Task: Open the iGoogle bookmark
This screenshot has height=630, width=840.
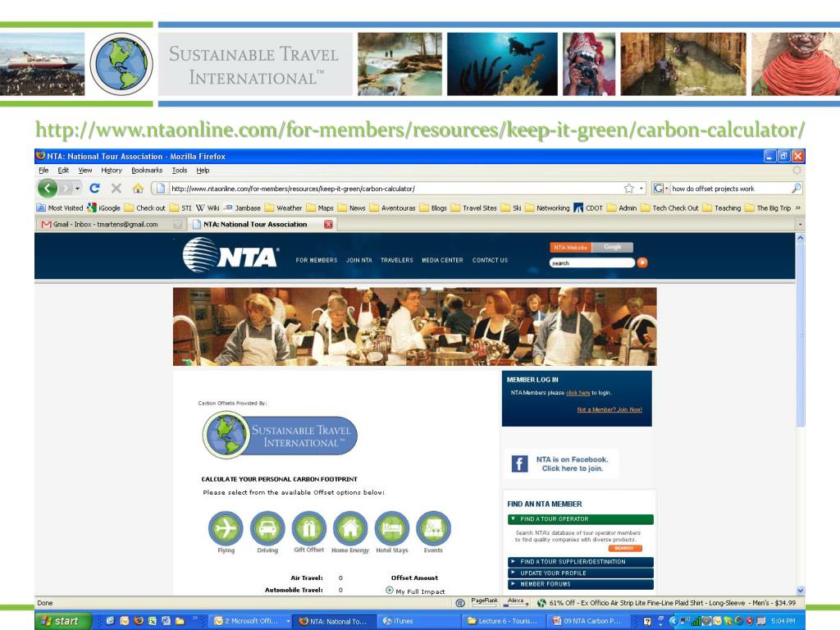Action: tap(104, 208)
